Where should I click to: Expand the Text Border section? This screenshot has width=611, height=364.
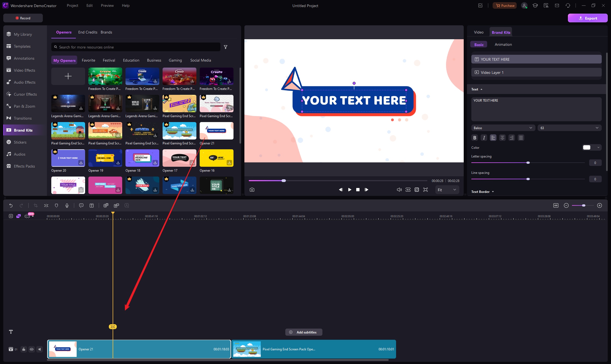click(482, 192)
